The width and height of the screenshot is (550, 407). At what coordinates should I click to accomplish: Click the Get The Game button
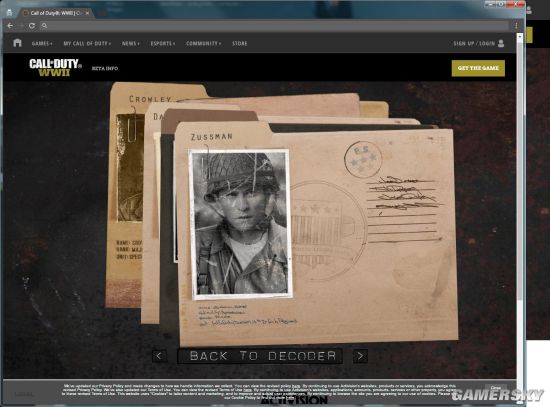[478, 68]
